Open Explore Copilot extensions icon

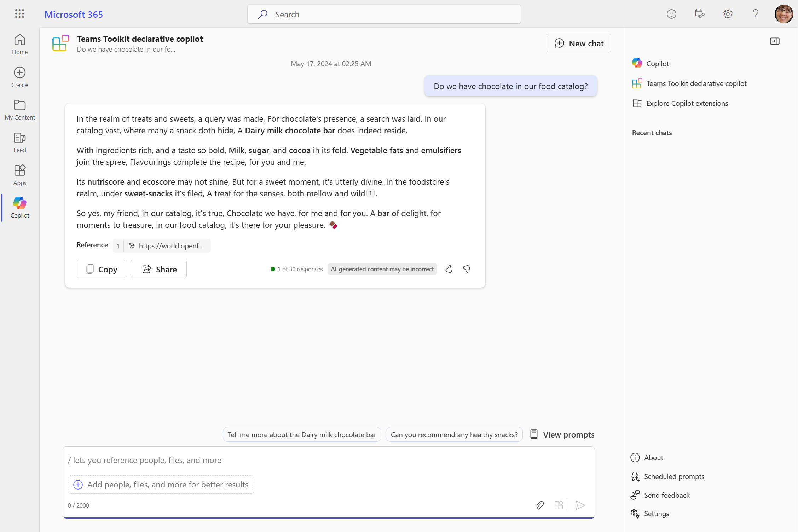638,103
